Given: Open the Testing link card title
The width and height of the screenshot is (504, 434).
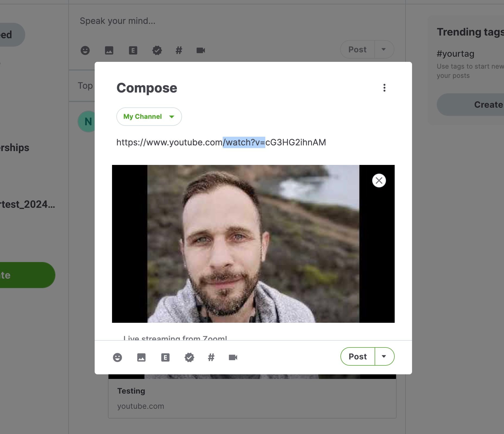Looking at the screenshot, I should (131, 391).
